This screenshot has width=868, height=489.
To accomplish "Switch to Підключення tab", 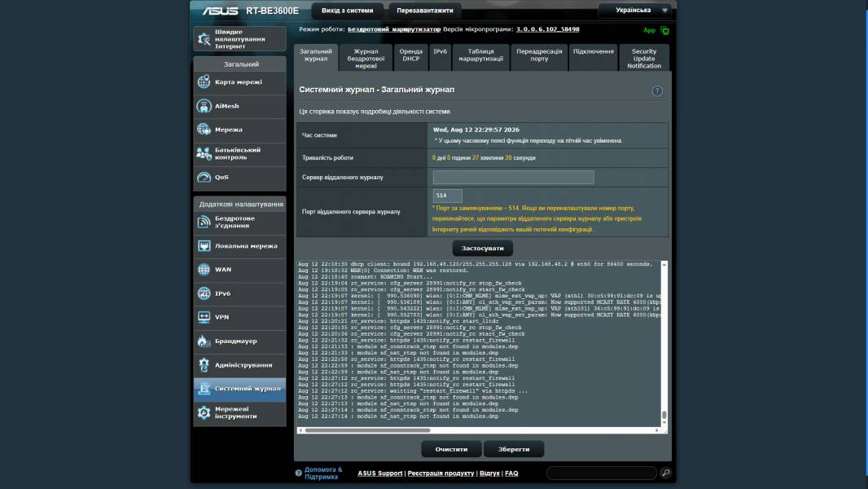I will pos(593,58).
